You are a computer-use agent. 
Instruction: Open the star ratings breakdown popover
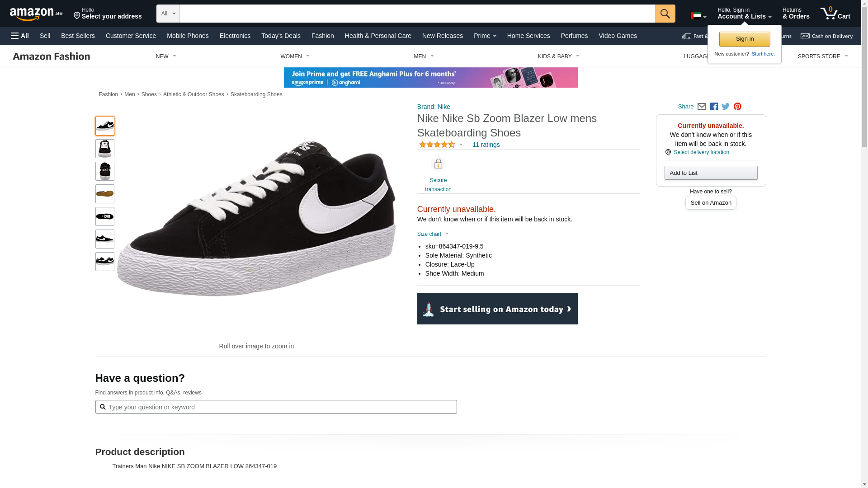point(441,145)
